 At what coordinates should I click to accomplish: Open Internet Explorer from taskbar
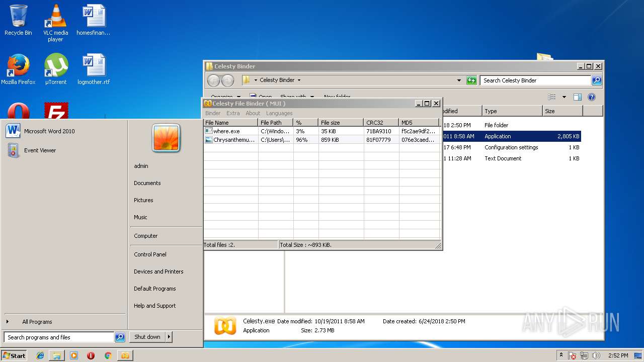(x=40, y=355)
